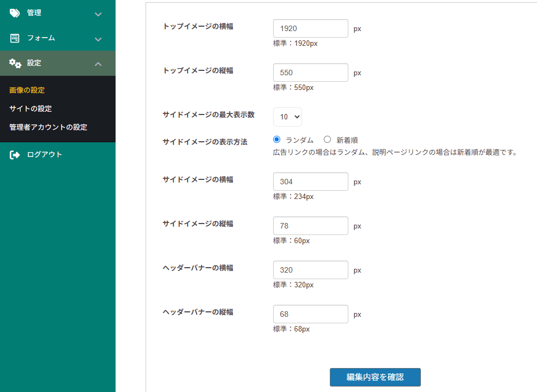The width and height of the screenshot is (537, 392).
Task: Open 管理者アカウントの設定 submenu item
Action: (49, 127)
